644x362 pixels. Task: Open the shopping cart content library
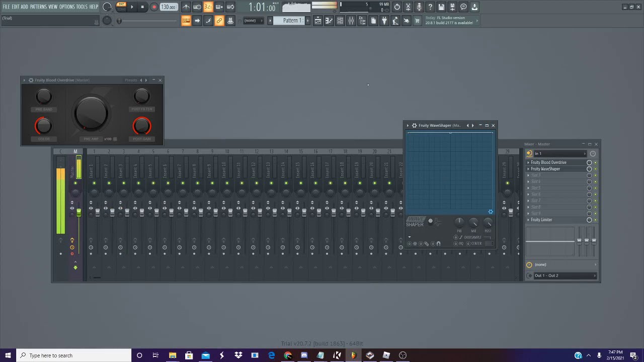pos(417,21)
